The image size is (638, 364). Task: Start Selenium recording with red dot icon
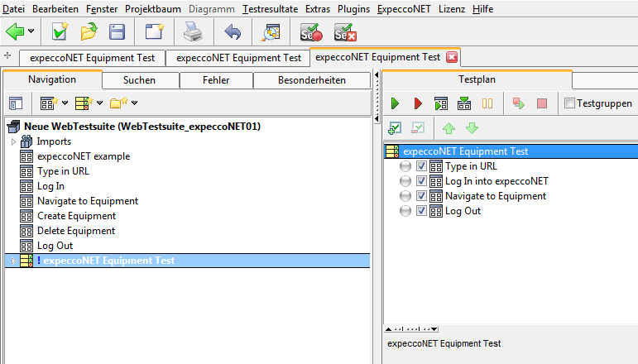pos(311,32)
